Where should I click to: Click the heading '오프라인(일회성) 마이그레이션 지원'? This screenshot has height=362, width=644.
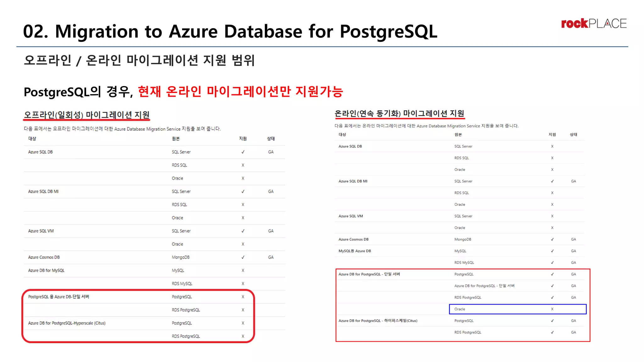pyautogui.click(x=87, y=115)
